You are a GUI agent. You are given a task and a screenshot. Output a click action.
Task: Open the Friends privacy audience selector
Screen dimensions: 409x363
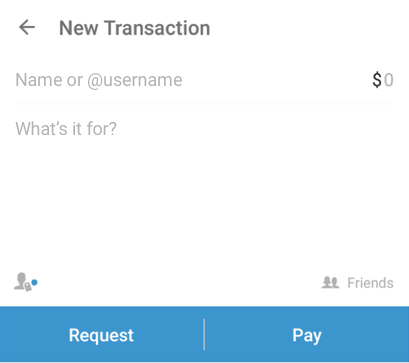coord(357,283)
